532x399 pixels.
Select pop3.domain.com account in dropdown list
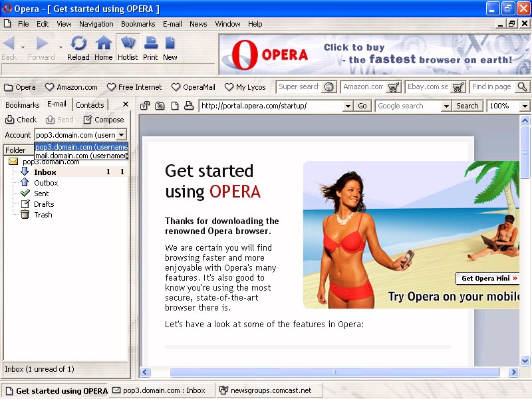tap(81, 147)
